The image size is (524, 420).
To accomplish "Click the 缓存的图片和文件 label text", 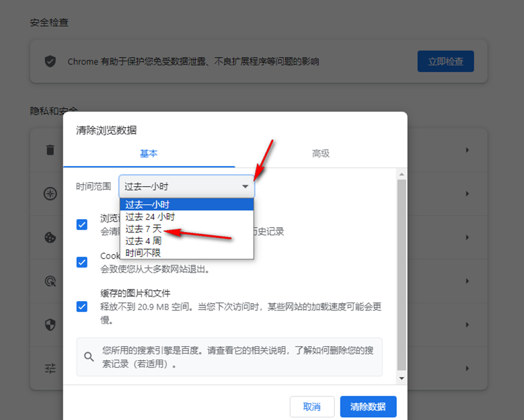I will click(135, 293).
